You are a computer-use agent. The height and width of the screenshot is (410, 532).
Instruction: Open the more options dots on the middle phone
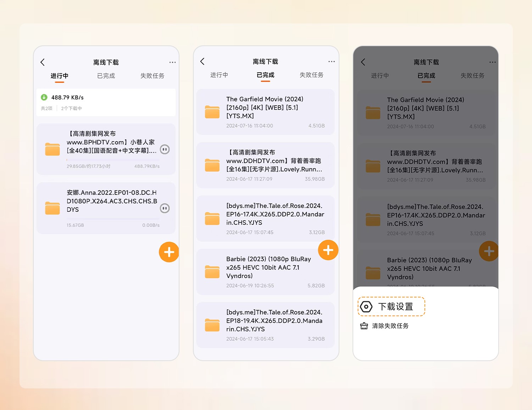click(x=332, y=62)
